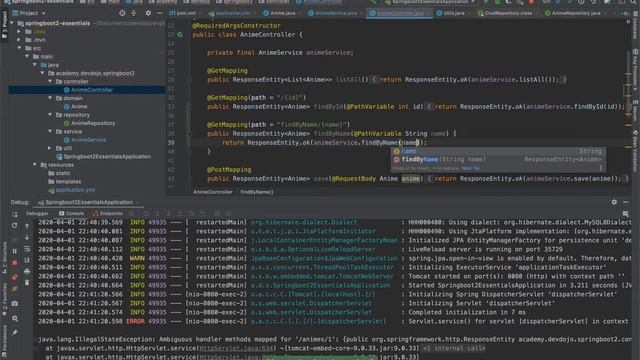Click the locate opened file target icon
The height and width of the screenshot is (360, 640).
(x=122, y=13)
